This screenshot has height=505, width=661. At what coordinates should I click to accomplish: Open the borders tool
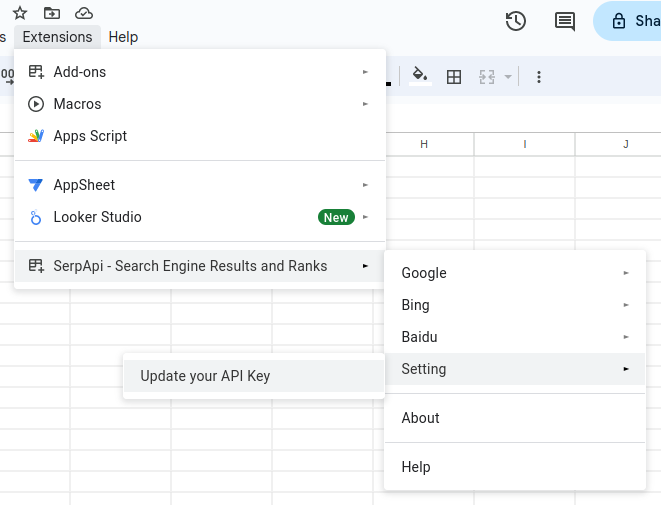pyautogui.click(x=454, y=77)
